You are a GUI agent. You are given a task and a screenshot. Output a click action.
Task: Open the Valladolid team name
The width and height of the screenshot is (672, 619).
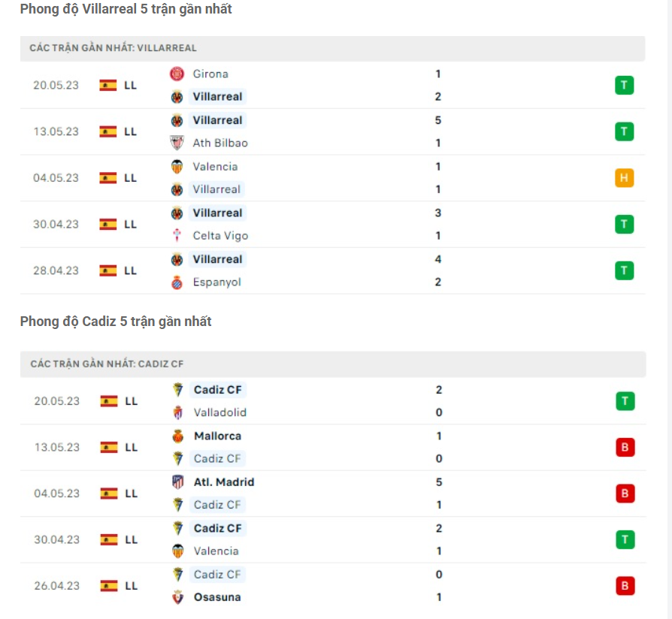point(221,412)
